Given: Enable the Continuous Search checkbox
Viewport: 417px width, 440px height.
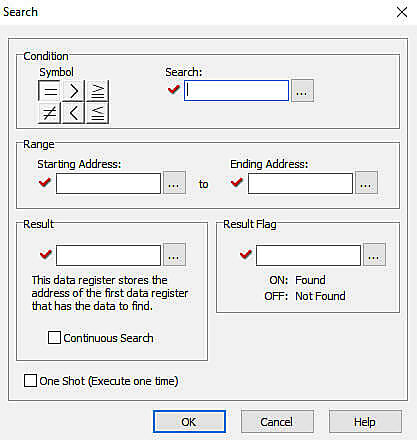Looking at the screenshot, I should 54,338.
